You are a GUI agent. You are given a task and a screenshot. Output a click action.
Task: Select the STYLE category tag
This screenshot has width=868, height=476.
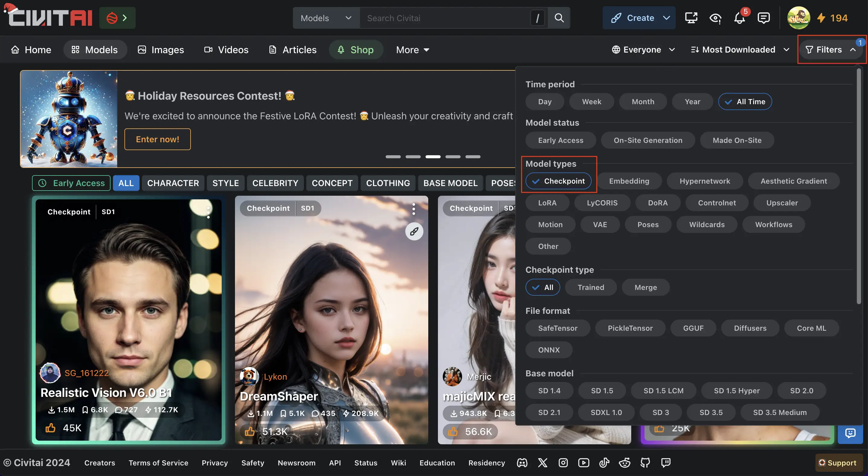point(225,183)
